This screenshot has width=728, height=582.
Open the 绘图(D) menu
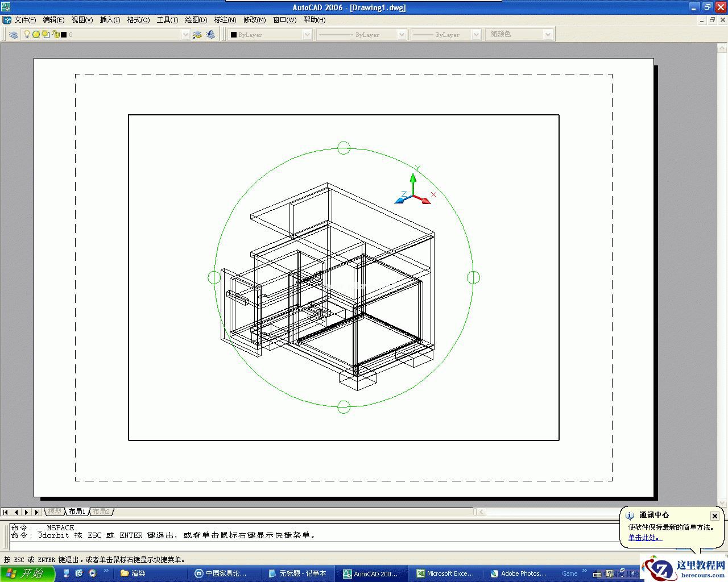pyautogui.click(x=196, y=20)
